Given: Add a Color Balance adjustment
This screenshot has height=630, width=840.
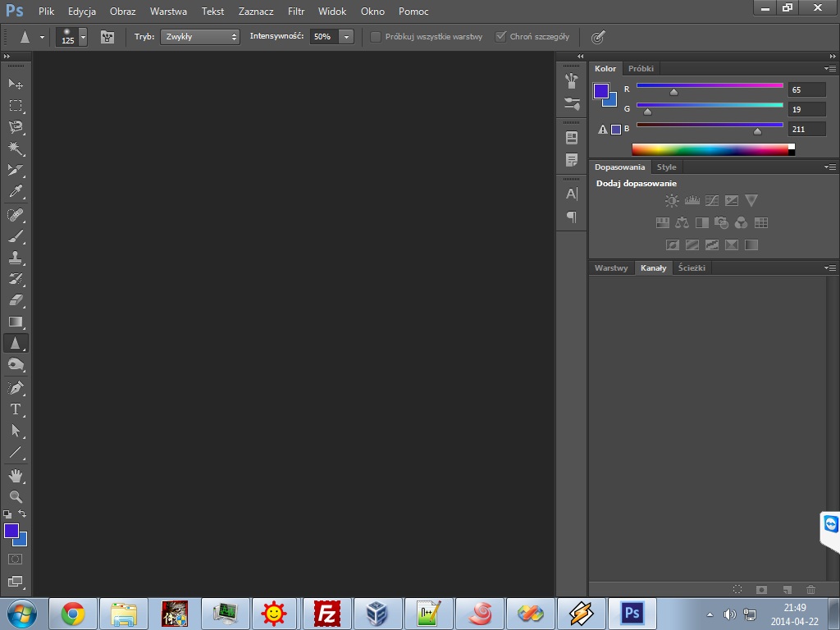Looking at the screenshot, I should click(682, 222).
